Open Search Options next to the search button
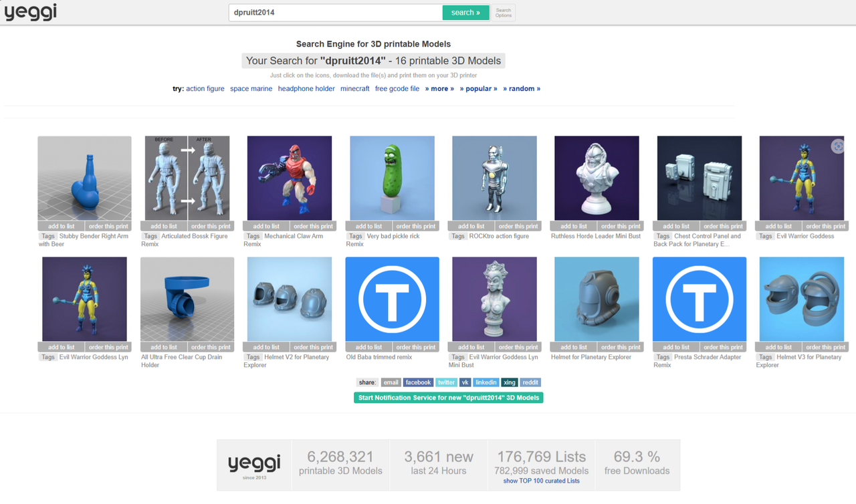The width and height of the screenshot is (856, 504). (504, 13)
